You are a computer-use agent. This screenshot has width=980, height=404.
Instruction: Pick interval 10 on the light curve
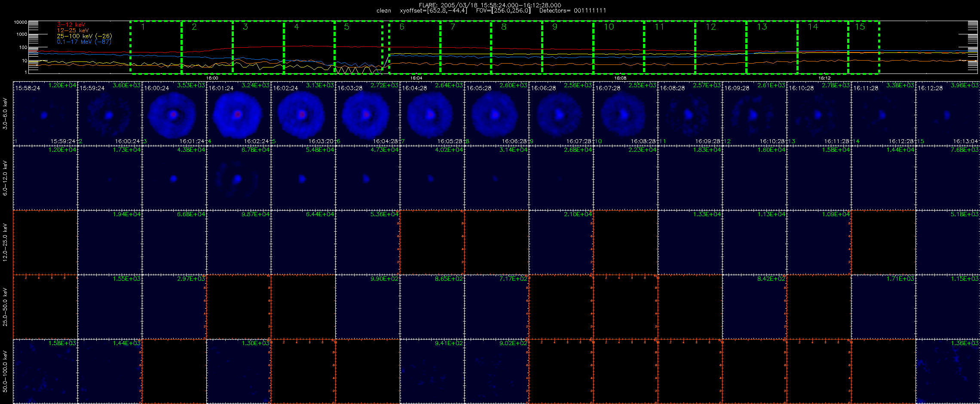click(x=619, y=47)
